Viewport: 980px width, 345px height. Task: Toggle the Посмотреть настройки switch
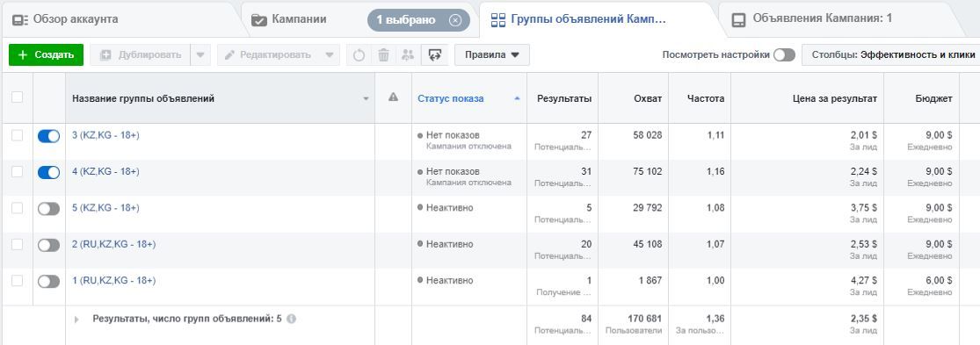coord(784,55)
